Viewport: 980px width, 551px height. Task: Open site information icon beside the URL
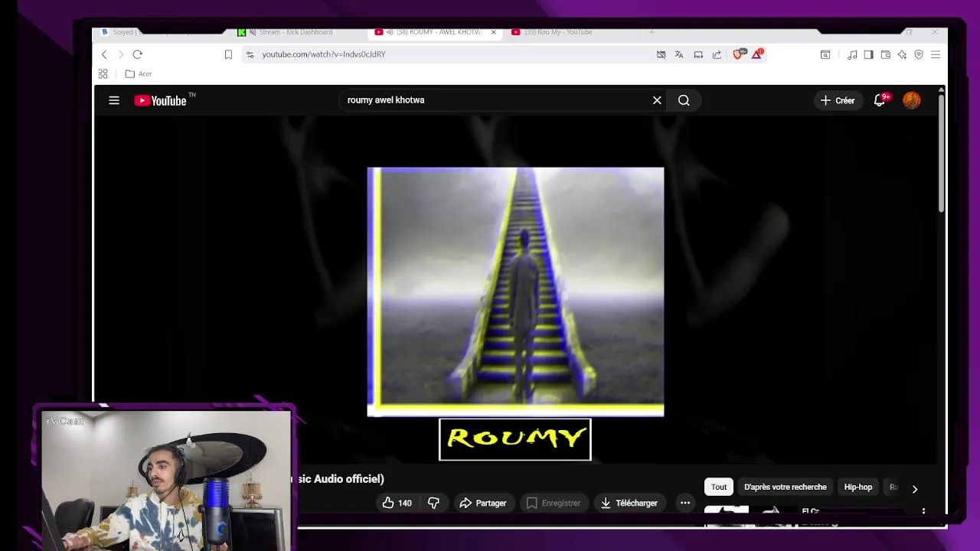(250, 54)
